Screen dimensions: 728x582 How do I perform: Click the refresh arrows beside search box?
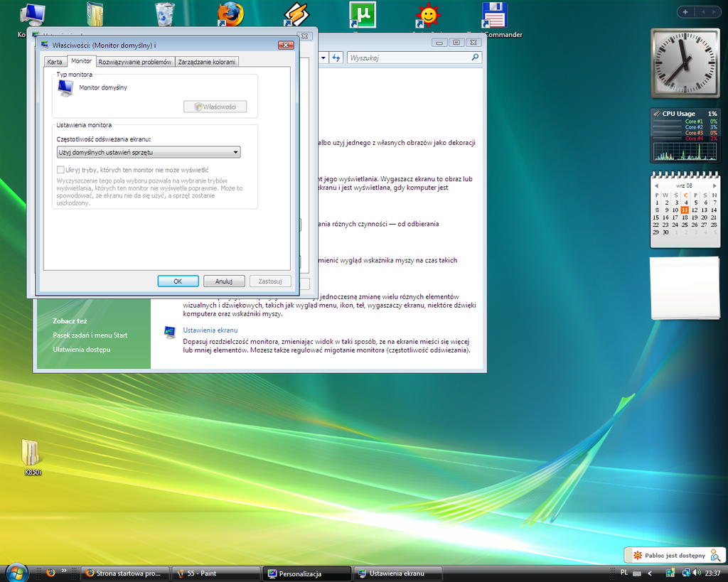tap(337, 58)
